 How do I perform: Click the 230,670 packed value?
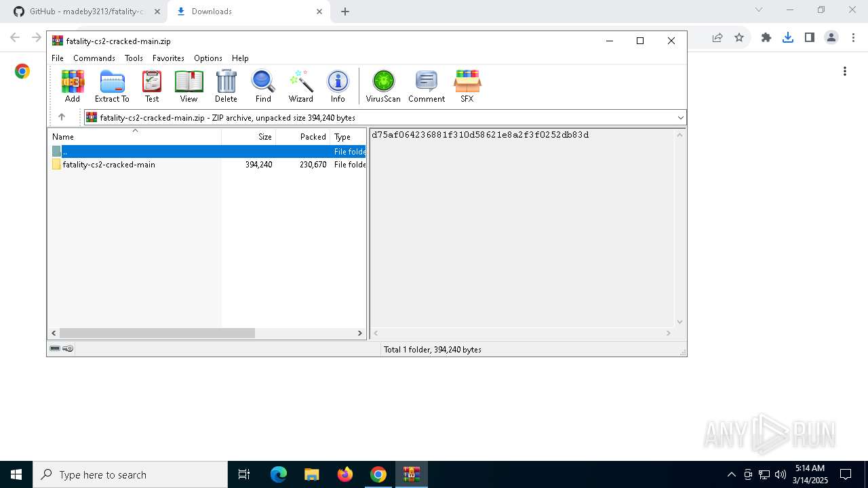[313, 165]
